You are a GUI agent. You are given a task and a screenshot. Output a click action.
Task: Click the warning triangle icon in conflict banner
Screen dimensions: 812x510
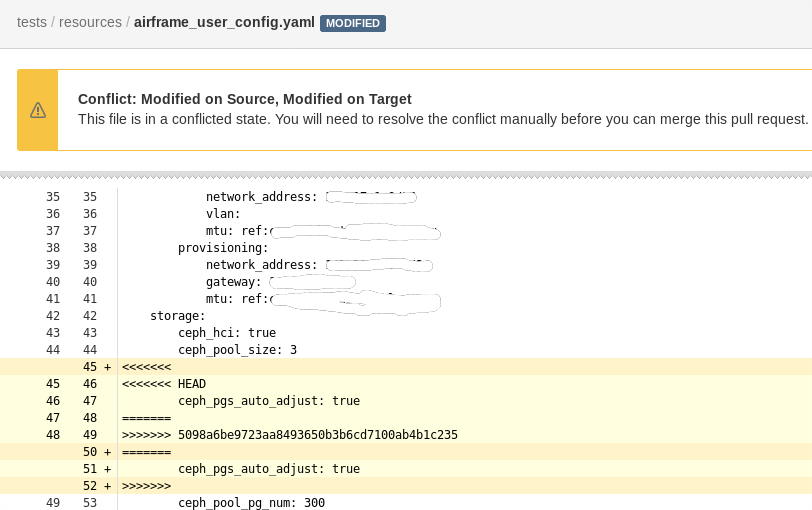click(38, 110)
